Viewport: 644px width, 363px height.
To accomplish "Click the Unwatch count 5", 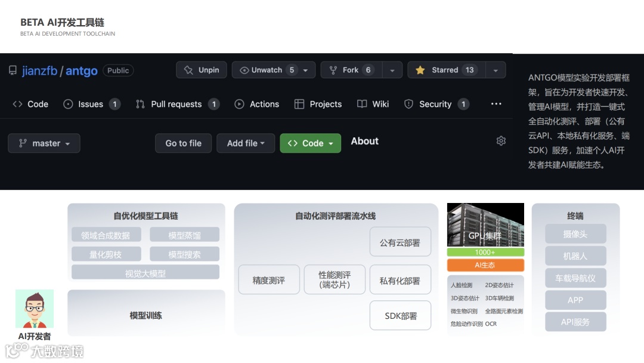I will [x=292, y=70].
